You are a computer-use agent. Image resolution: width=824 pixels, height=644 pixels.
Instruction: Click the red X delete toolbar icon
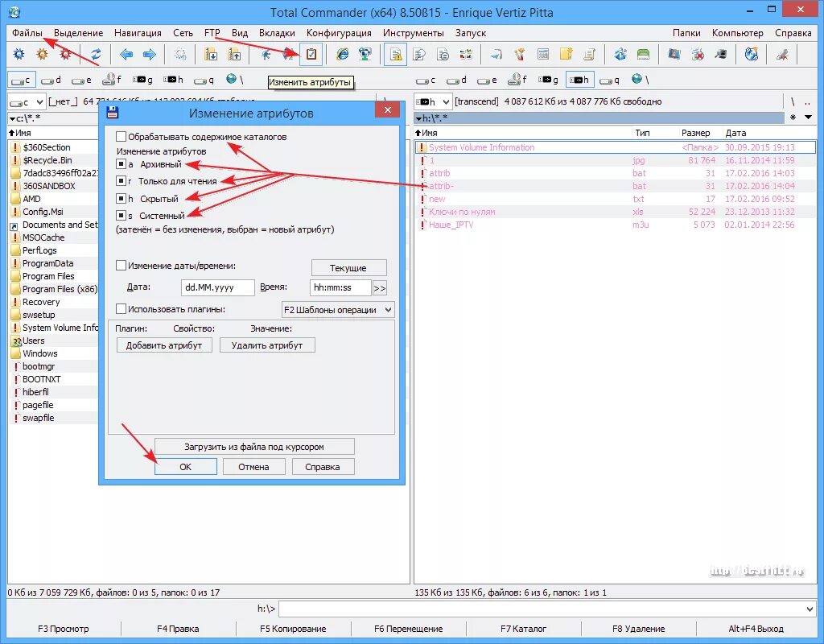tap(698, 54)
